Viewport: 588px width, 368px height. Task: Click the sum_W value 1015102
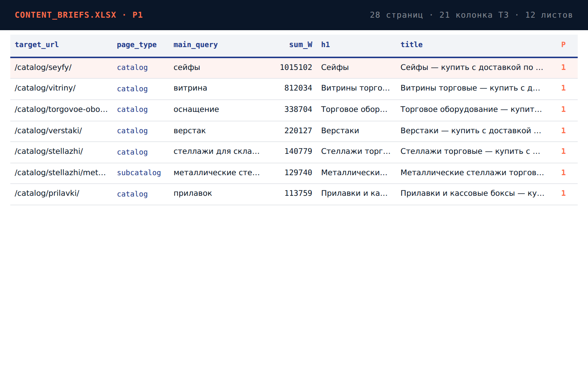click(296, 67)
